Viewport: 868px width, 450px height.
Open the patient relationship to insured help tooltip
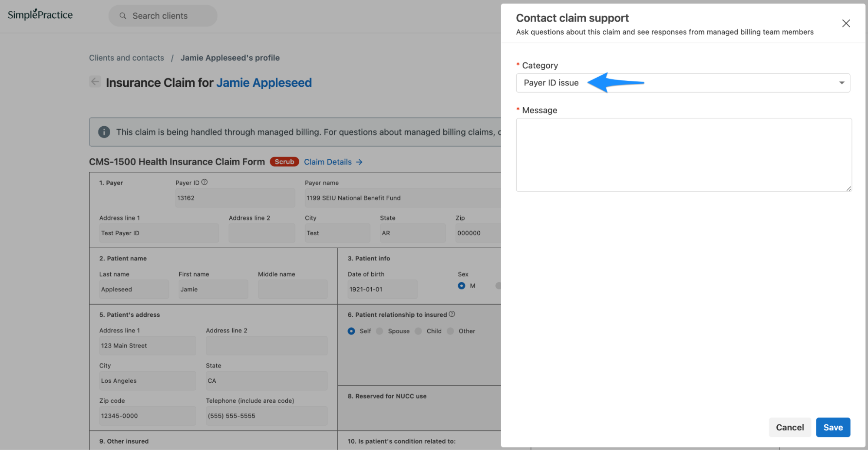click(x=452, y=314)
